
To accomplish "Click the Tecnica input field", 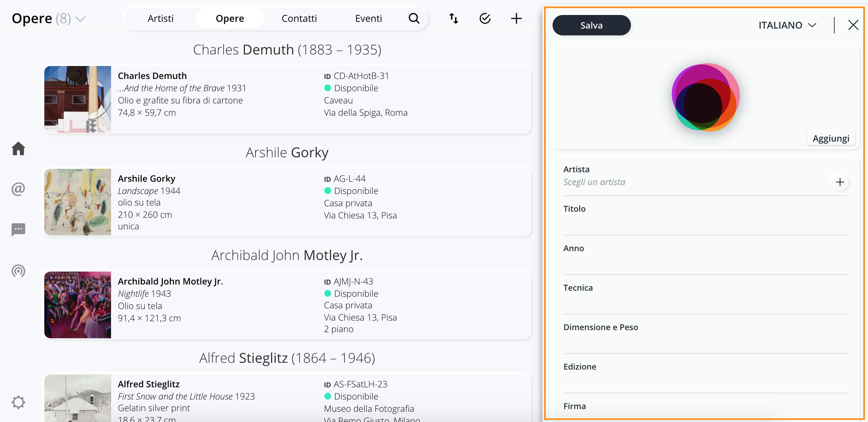I will pos(706,295).
